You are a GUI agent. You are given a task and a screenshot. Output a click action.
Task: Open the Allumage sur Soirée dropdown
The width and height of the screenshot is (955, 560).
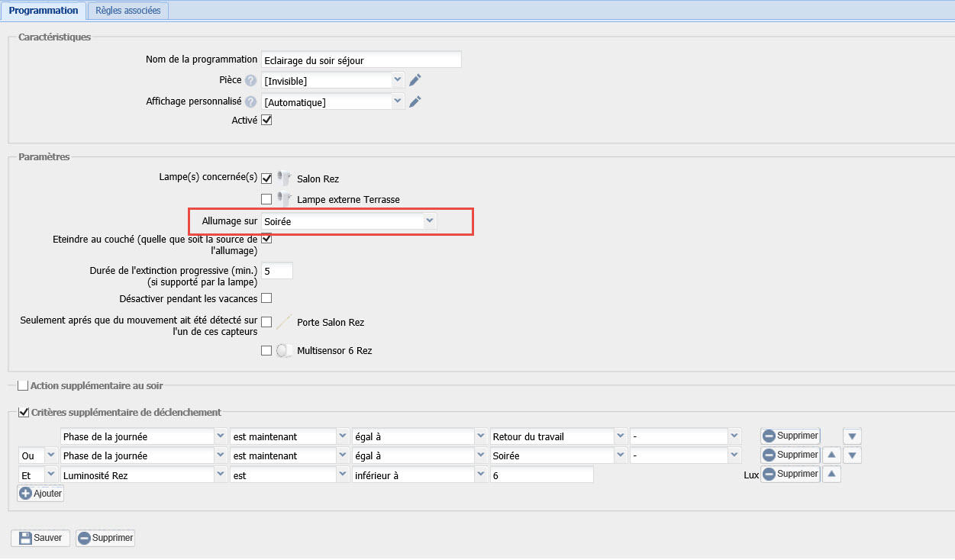coord(350,221)
